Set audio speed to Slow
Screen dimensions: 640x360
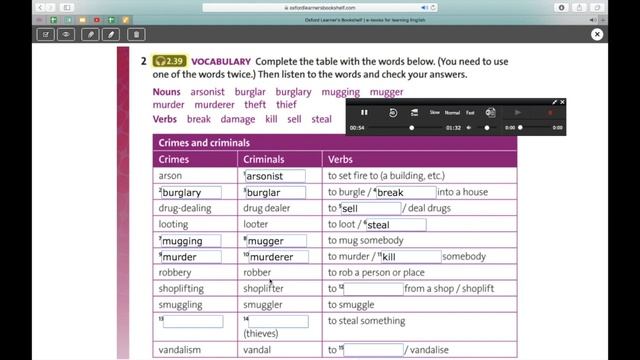click(434, 112)
